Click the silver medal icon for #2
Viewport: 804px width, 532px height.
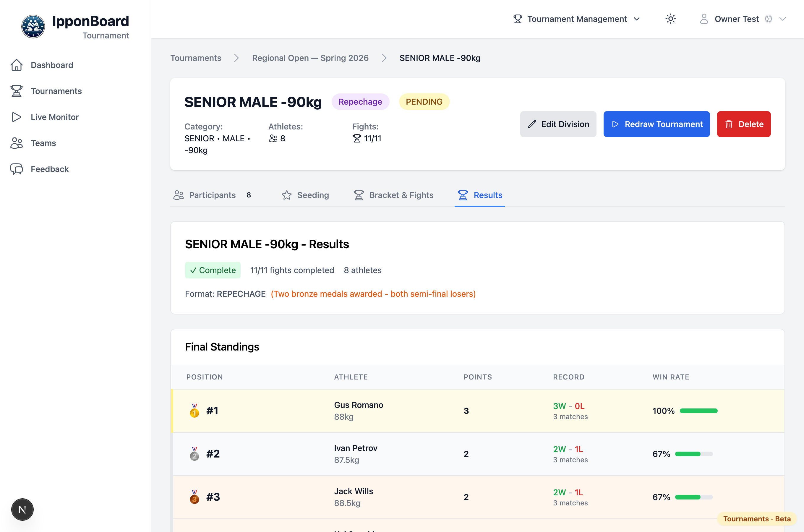click(x=194, y=454)
